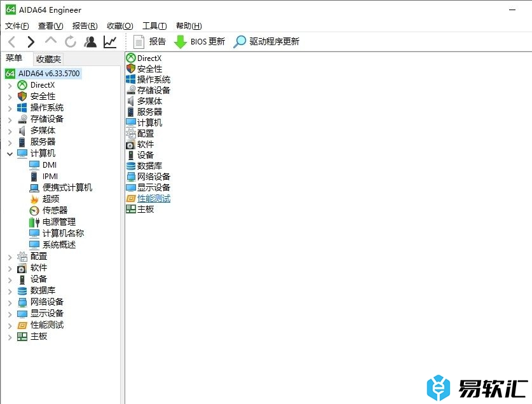Expand the 服务器 tree node
Viewport: 532px width, 404px height.
[10, 142]
